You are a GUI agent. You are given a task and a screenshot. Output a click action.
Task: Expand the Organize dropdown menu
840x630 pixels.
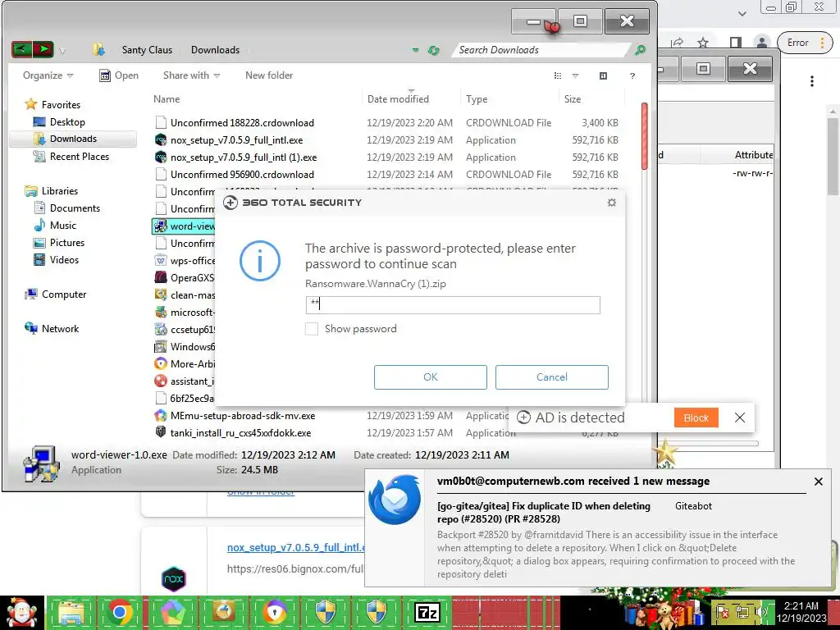point(48,75)
